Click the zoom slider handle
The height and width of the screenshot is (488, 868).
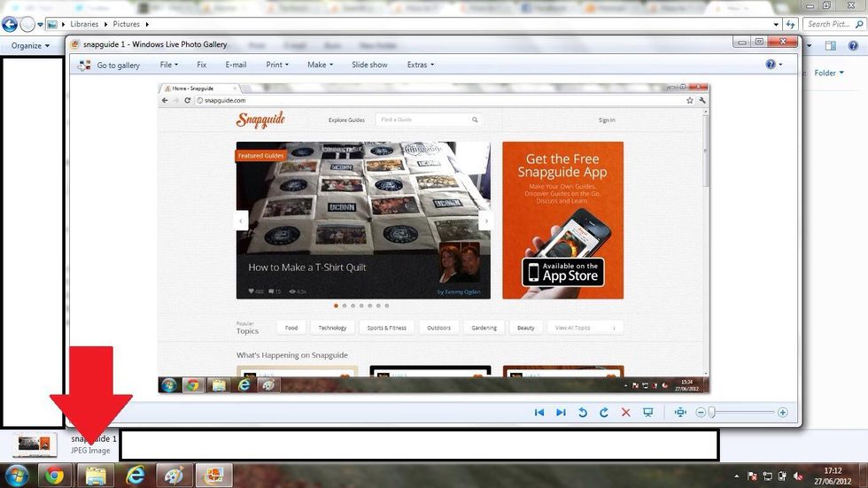(x=711, y=413)
